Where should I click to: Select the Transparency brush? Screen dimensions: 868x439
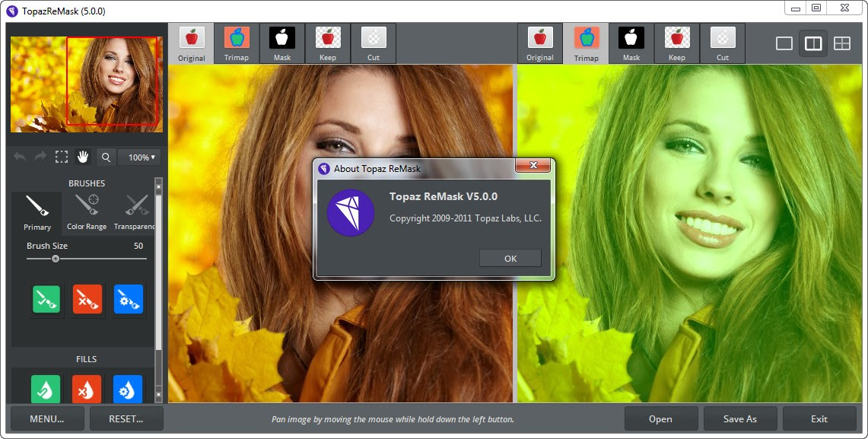pyautogui.click(x=134, y=213)
